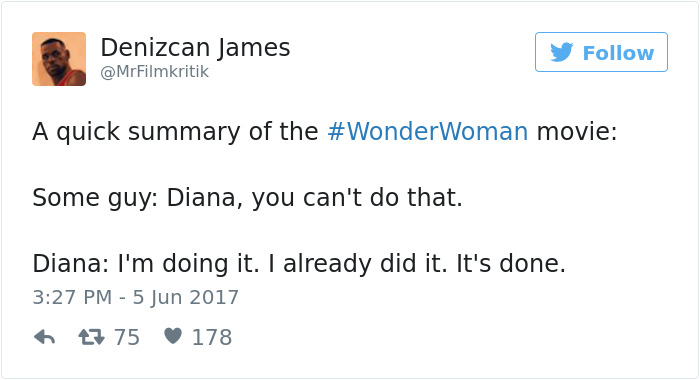Click the text "A quick summary of the"
The width and height of the screenshot is (700, 380).
(175, 132)
